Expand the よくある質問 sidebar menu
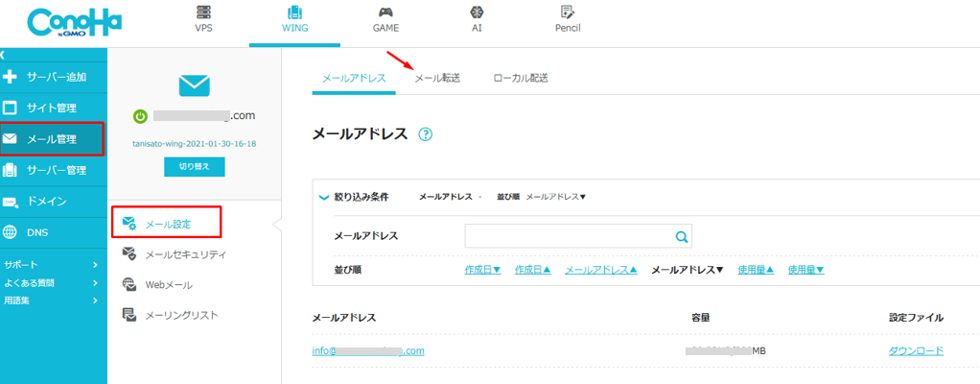This screenshot has height=384, width=980. click(x=95, y=282)
